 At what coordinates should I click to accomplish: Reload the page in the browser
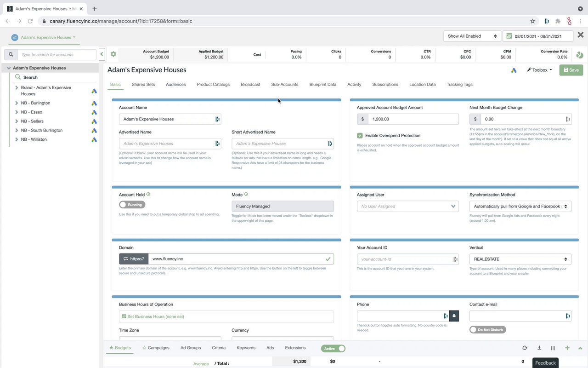[x=30, y=21]
